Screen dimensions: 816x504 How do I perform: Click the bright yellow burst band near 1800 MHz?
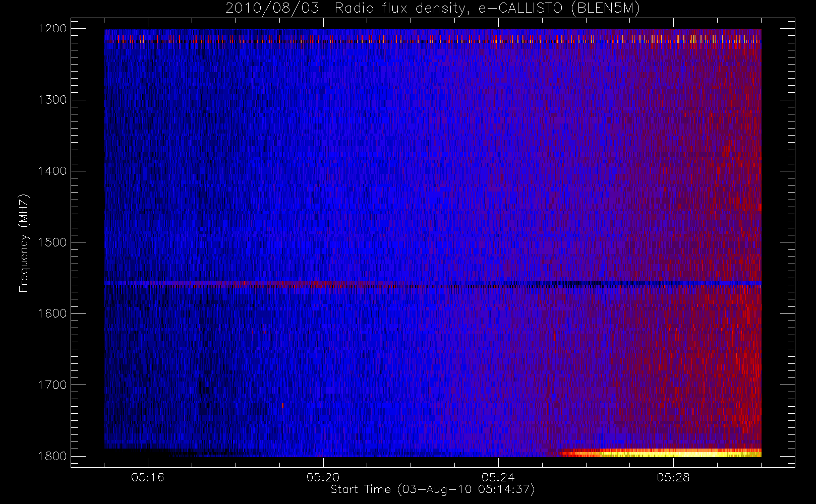coord(661,453)
